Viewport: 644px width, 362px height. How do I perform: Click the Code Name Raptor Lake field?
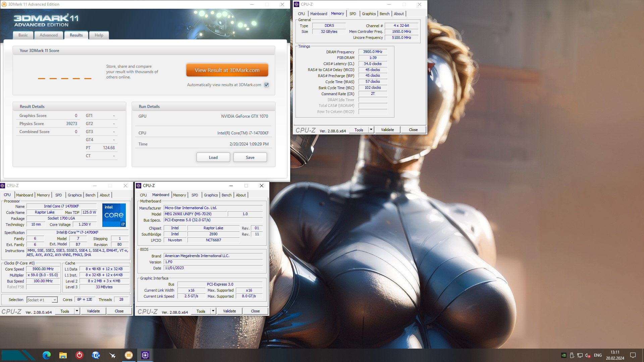click(x=45, y=213)
